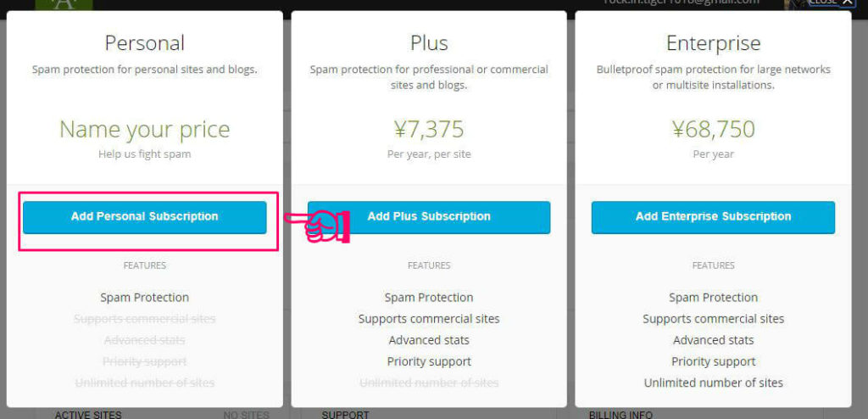Viewport: 868px width, 419px height.
Task: Click the Active Sites section header
Action: click(x=88, y=415)
